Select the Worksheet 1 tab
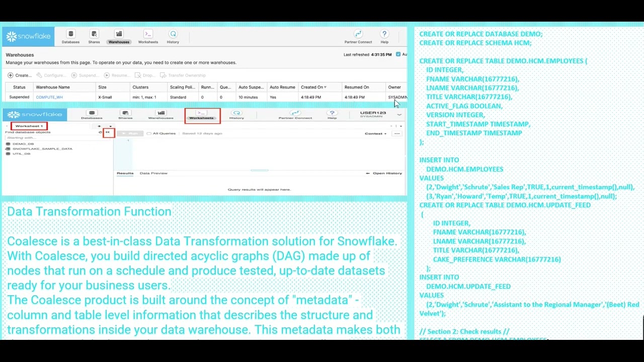The width and height of the screenshot is (644, 362). pyautogui.click(x=29, y=126)
